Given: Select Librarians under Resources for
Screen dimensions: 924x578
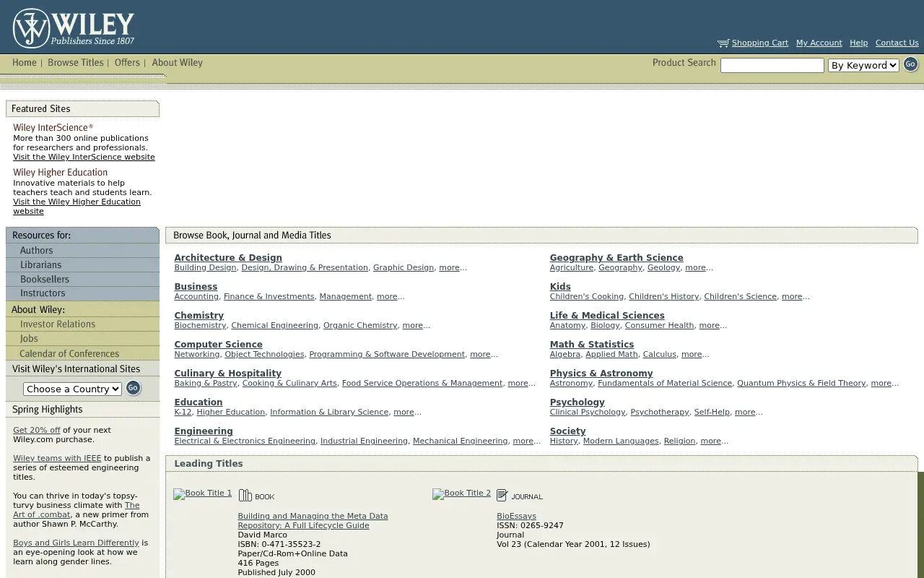Looking at the screenshot, I should pyautogui.click(x=40, y=265).
